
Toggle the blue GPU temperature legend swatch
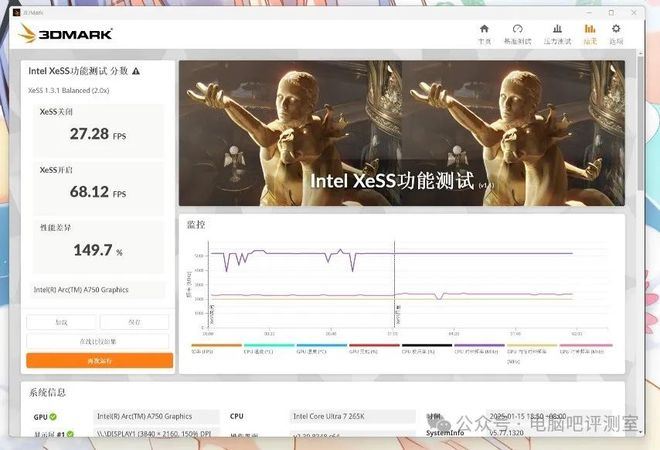tap(322, 345)
